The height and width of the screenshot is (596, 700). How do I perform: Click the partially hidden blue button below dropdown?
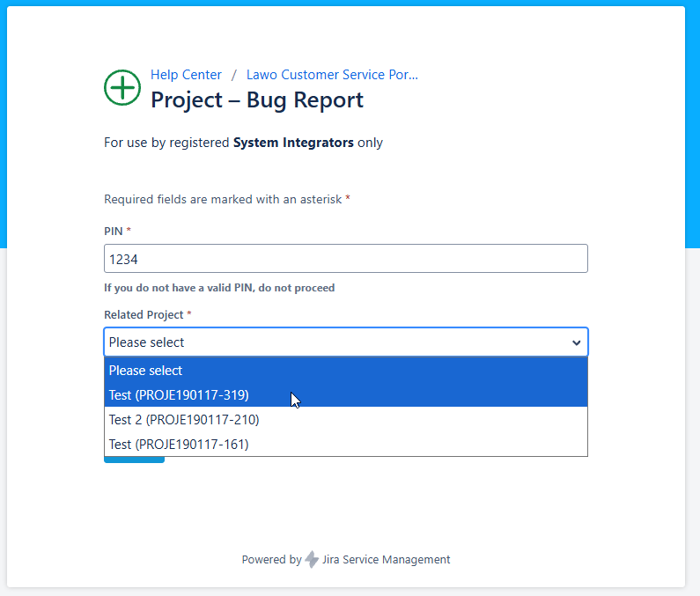coord(134,460)
